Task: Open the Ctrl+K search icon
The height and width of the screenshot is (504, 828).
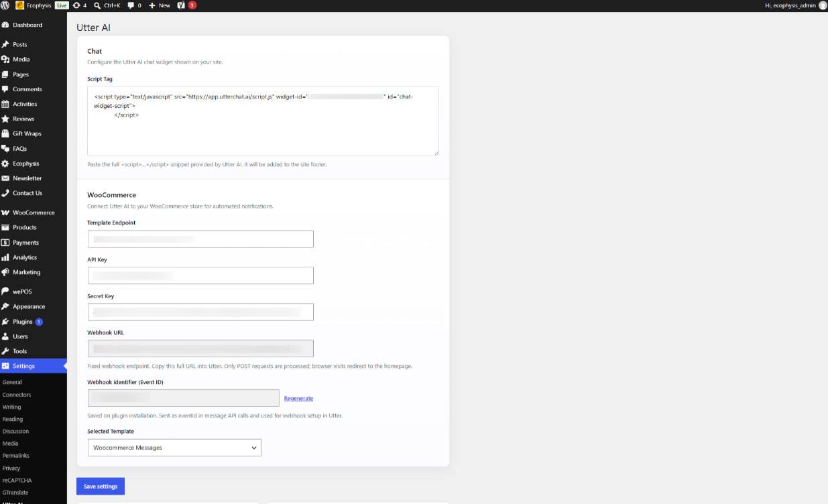Action: point(98,5)
